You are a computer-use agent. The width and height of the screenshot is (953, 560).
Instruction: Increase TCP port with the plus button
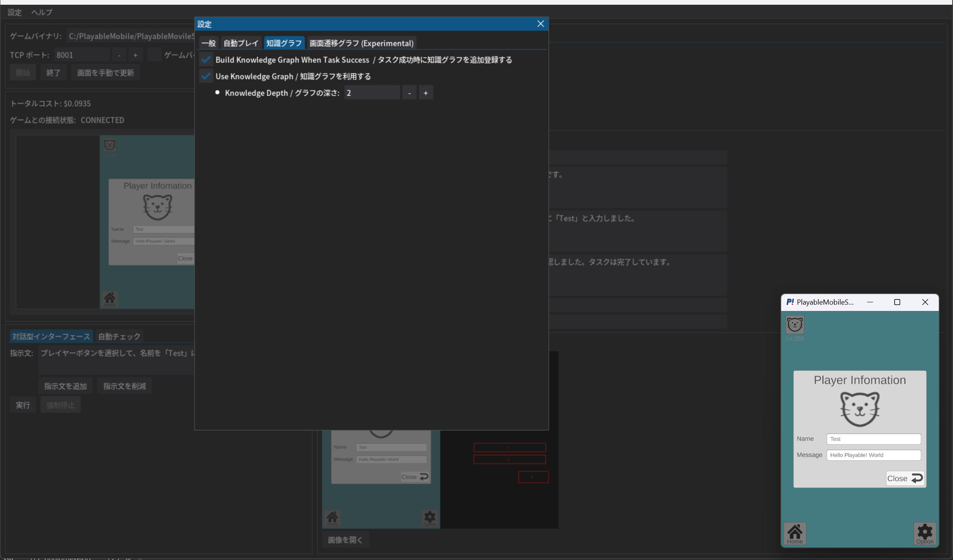[x=136, y=55]
